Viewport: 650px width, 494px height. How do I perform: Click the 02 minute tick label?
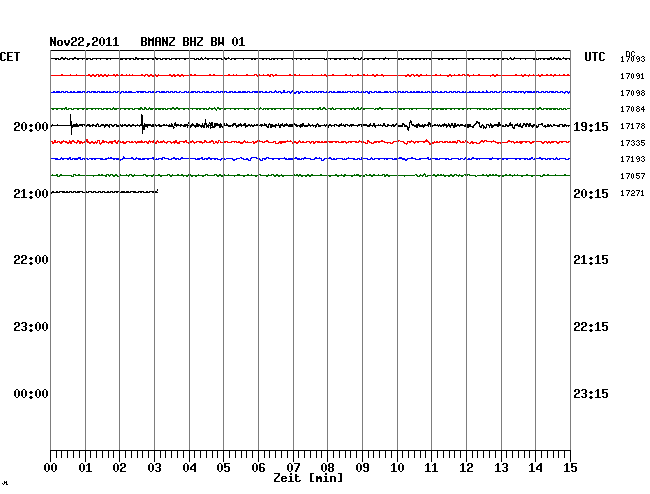click(119, 468)
